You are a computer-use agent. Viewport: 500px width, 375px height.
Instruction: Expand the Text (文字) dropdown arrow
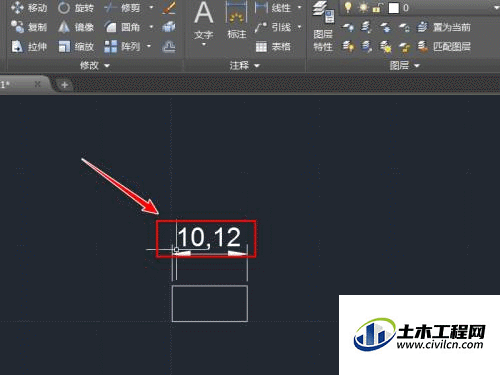tap(204, 45)
